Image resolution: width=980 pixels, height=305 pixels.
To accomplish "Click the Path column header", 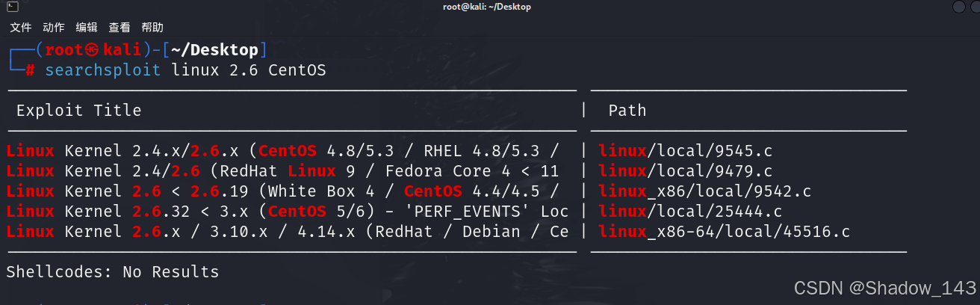I will pos(627,111).
